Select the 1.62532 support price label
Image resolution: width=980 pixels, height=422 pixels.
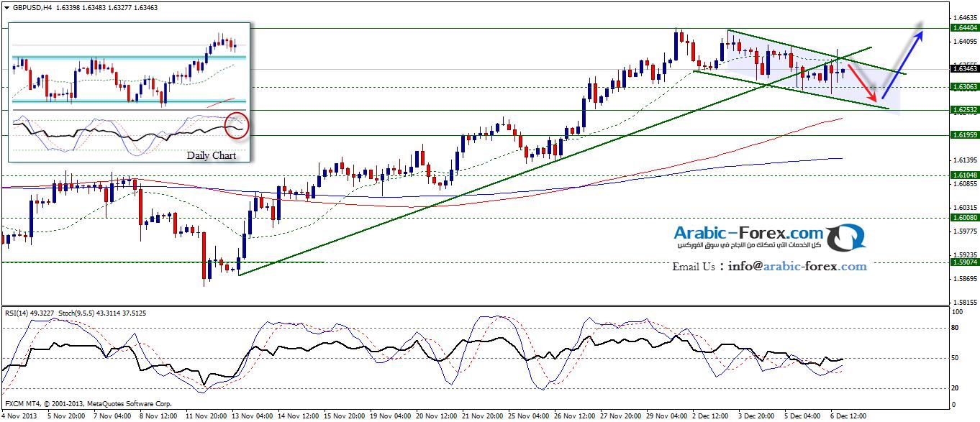(963, 110)
